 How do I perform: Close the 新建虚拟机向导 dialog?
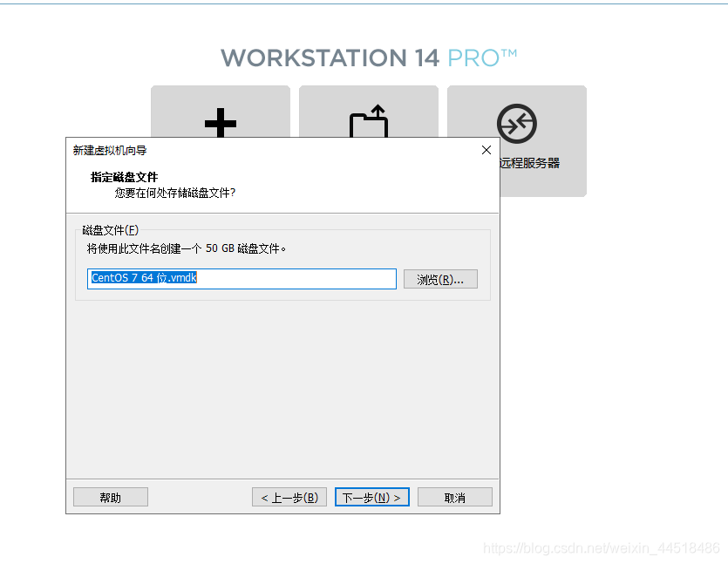tap(486, 150)
